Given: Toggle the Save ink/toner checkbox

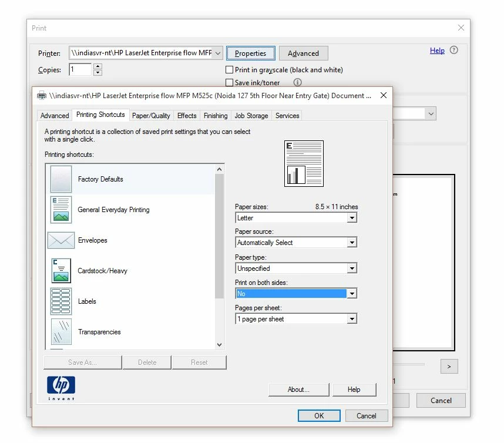Looking at the screenshot, I should [229, 83].
